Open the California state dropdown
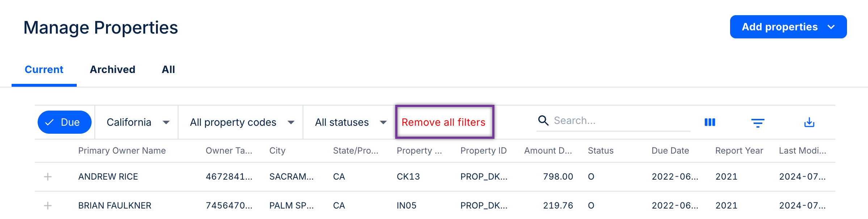The width and height of the screenshot is (868, 219). 138,122
